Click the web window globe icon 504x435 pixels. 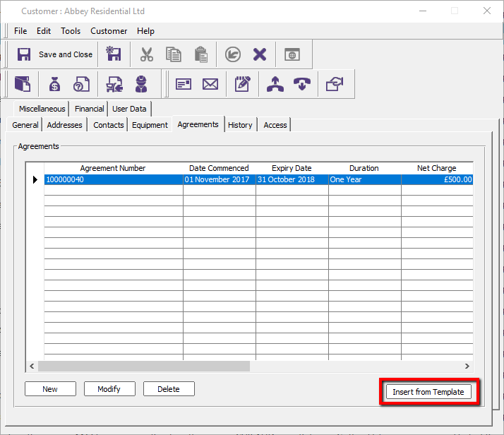coord(292,54)
